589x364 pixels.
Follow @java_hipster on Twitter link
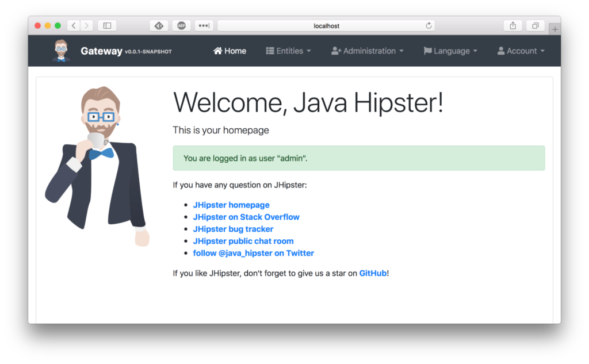pos(254,253)
